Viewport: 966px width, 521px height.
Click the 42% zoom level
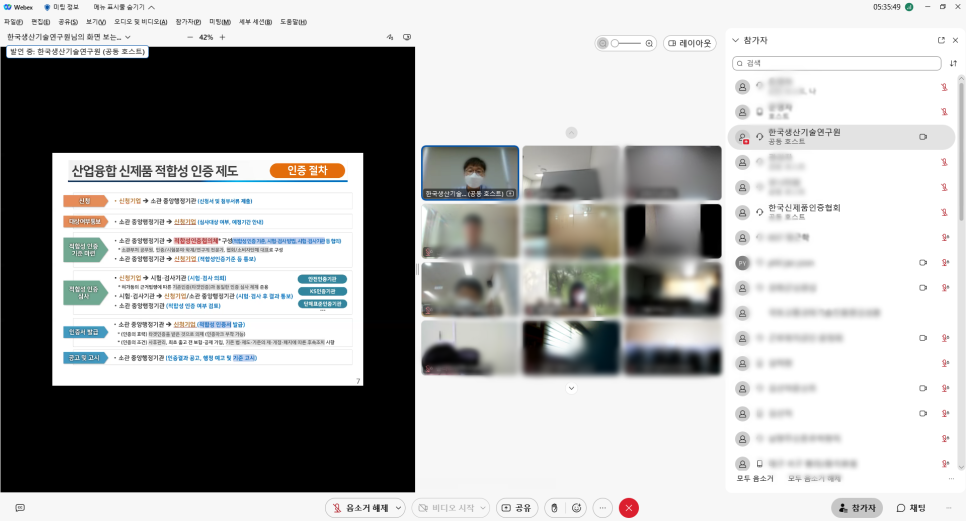(206, 37)
